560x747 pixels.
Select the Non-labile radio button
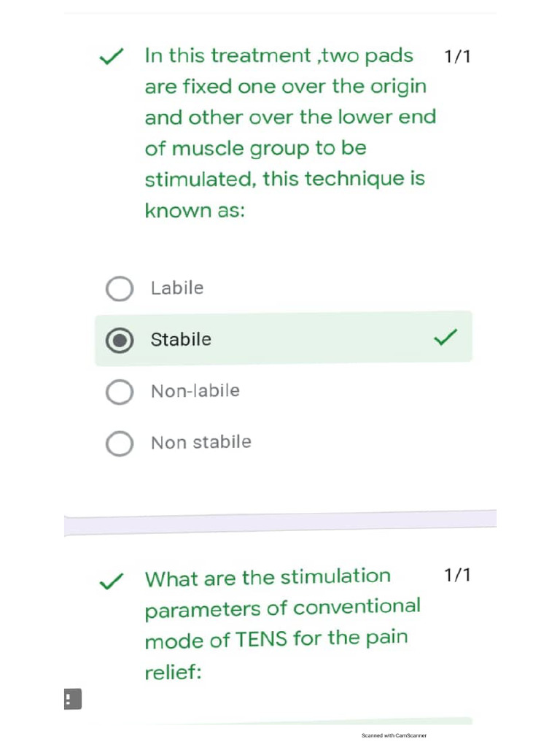pos(120,392)
